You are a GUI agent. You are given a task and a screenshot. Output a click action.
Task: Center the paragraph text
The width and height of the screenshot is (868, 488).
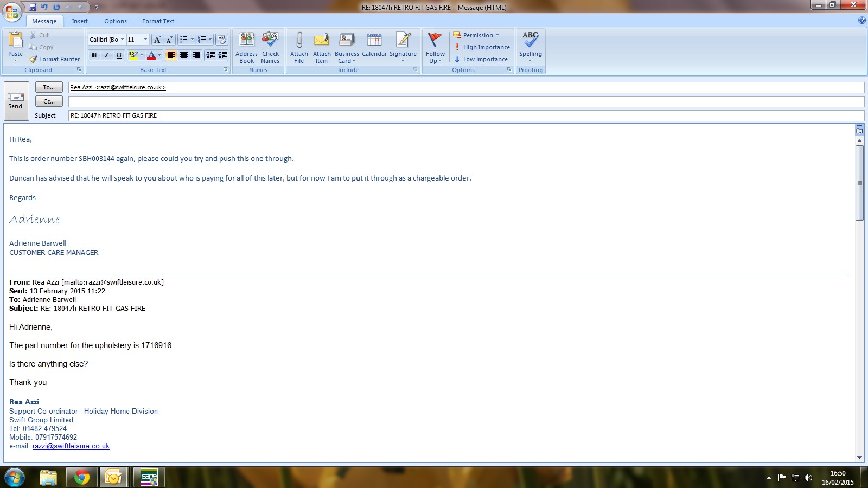pyautogui.click(x=184, y=55)
